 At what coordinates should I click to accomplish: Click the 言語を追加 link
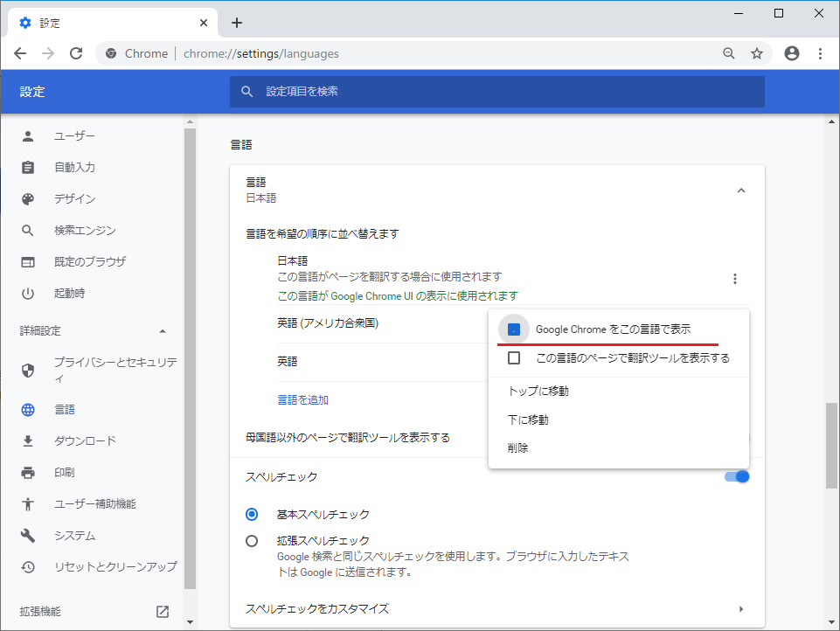302,400
